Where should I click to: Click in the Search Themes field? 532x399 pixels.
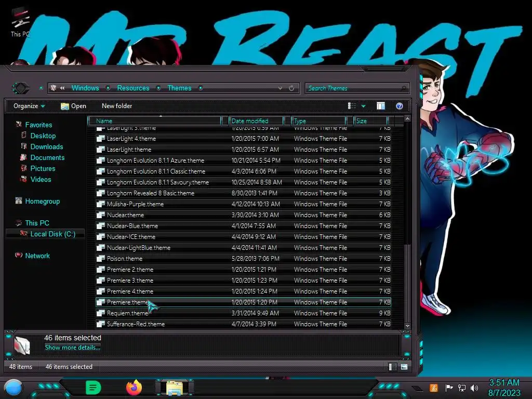pos(357,88)
